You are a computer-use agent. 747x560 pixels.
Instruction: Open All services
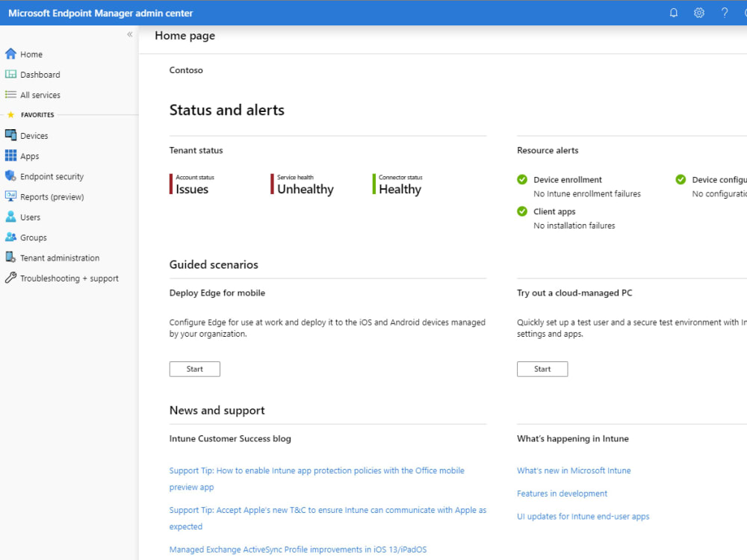tap(38, 95)
